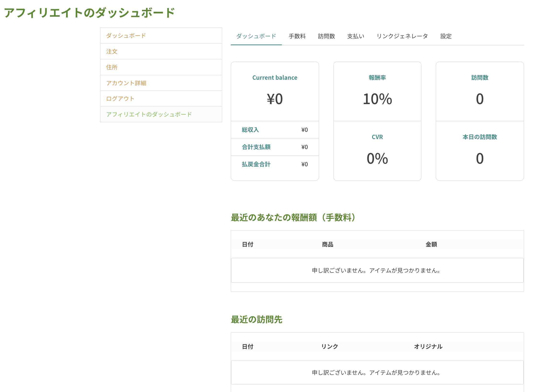Click the 本日の訪問数 panel

click(x=479, y=151)
